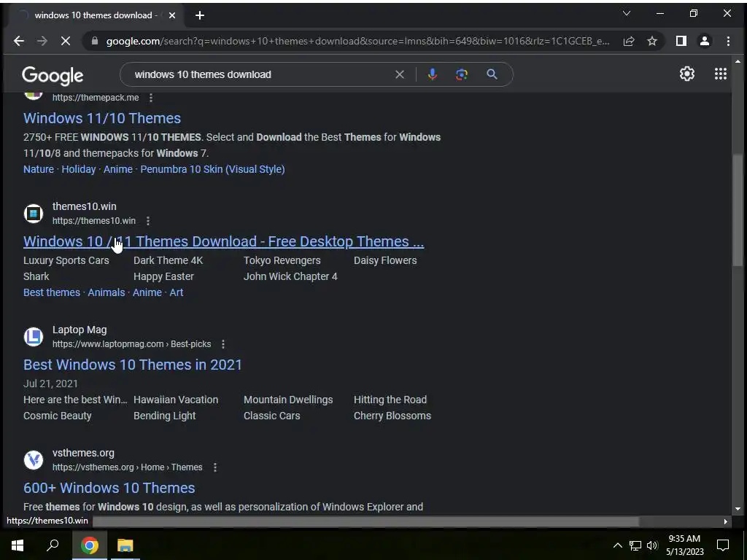Start voice search with microphone

[432, 74]
